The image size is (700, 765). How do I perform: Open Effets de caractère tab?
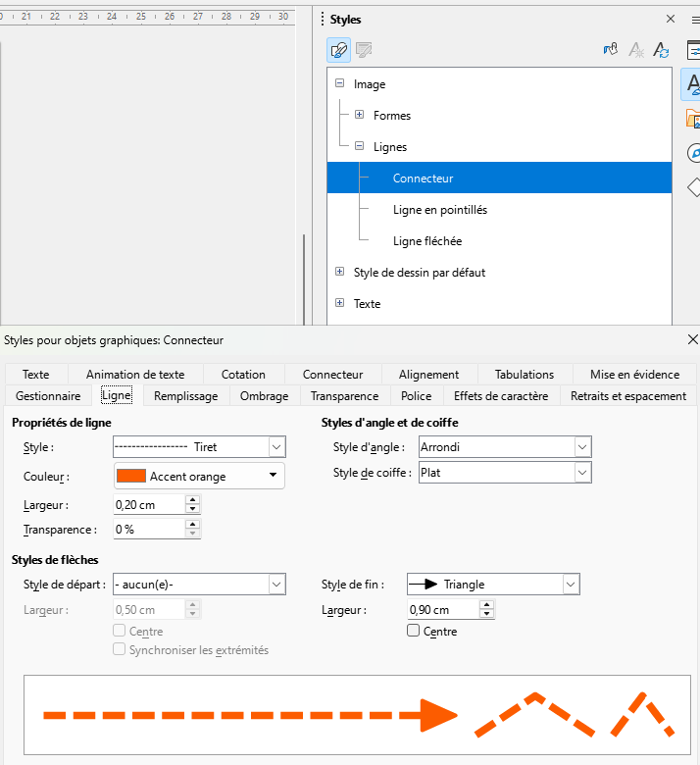pos(500,395)
